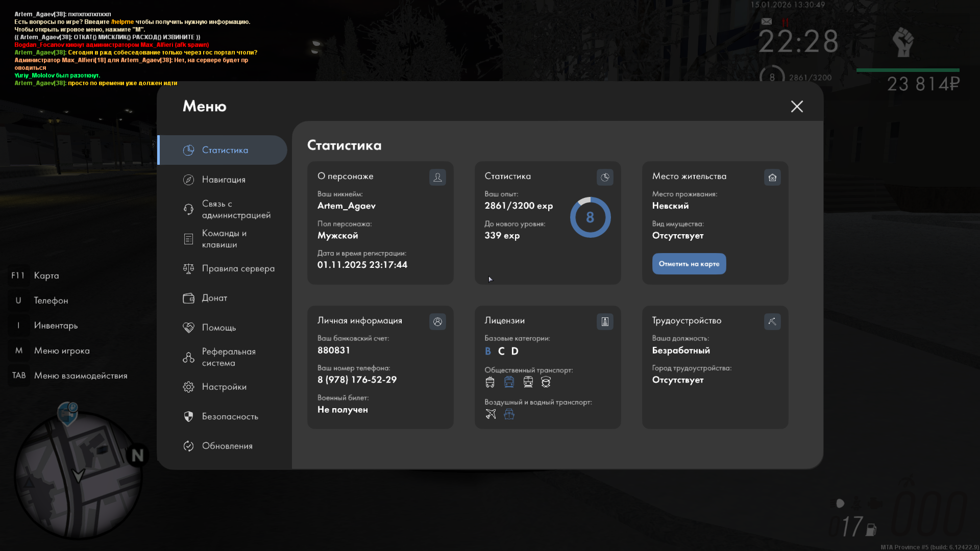The image size is (980, 551).
Task: Click the boat license icon
Action: (x=509, y=414)
